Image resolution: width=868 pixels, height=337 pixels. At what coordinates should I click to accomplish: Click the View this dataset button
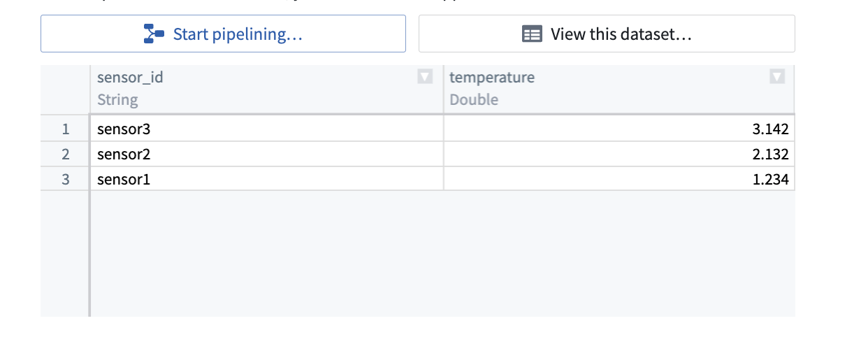tap(607, 34)
